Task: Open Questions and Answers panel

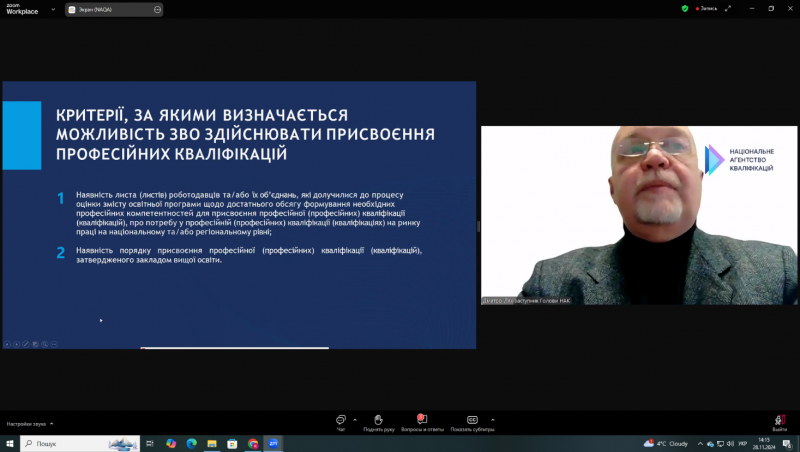Action: point(421,421)
